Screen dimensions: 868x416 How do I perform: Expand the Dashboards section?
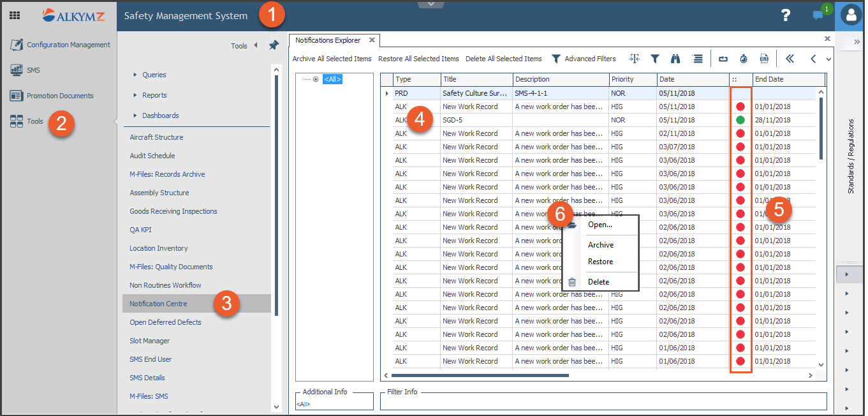(135, 115)
